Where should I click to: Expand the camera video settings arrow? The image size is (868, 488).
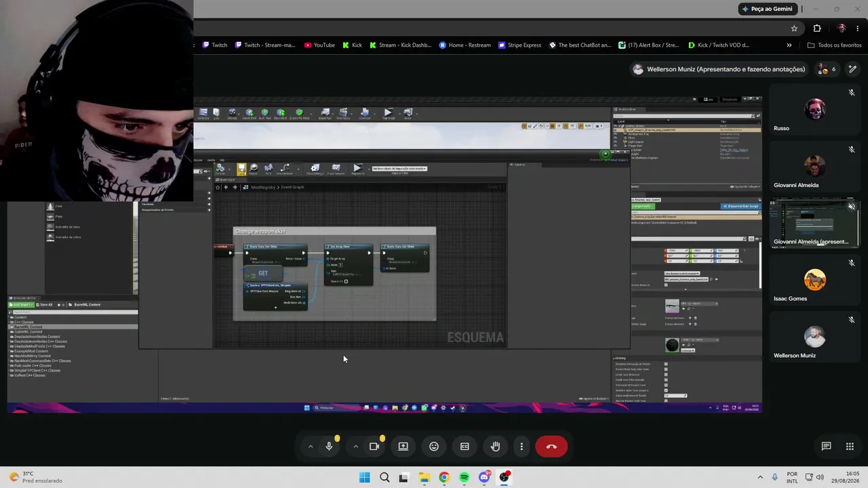tap(355, 447)
